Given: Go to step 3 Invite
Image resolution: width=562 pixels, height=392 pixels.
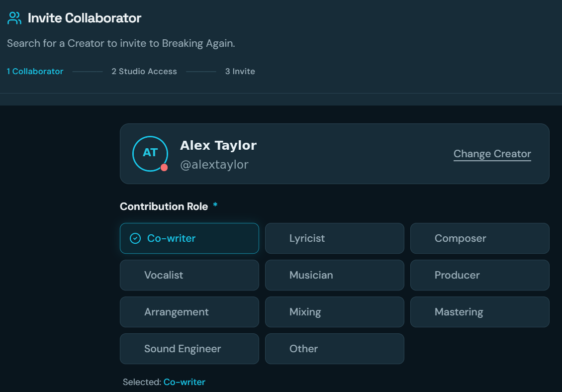Looking at the screenshot, I should point(240,71).
